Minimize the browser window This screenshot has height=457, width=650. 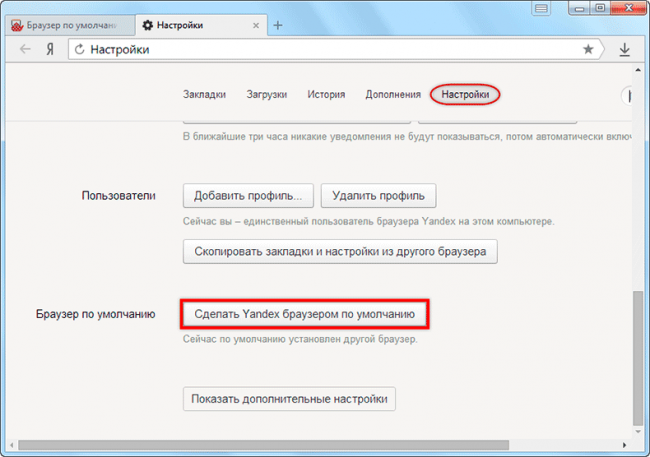(579, 8)
